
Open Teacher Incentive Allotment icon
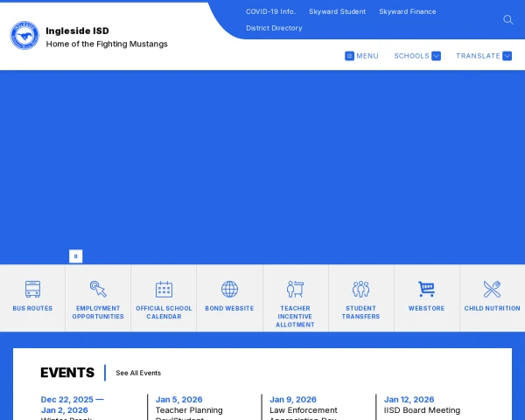(x=295, y=289)
